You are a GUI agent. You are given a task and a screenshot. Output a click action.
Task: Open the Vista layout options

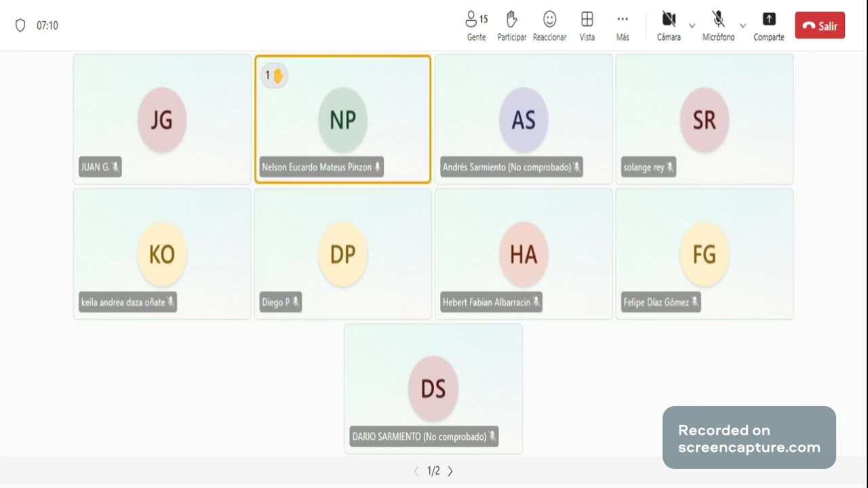coord(587,26)
